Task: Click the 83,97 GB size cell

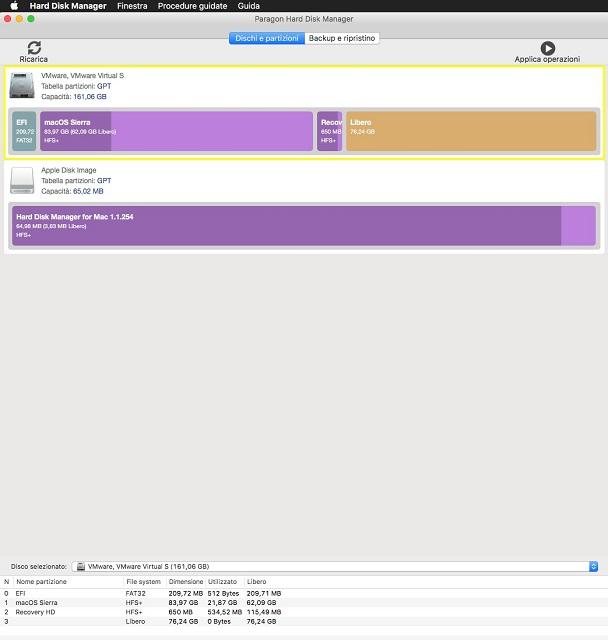Action: click(x=183, y=603)
